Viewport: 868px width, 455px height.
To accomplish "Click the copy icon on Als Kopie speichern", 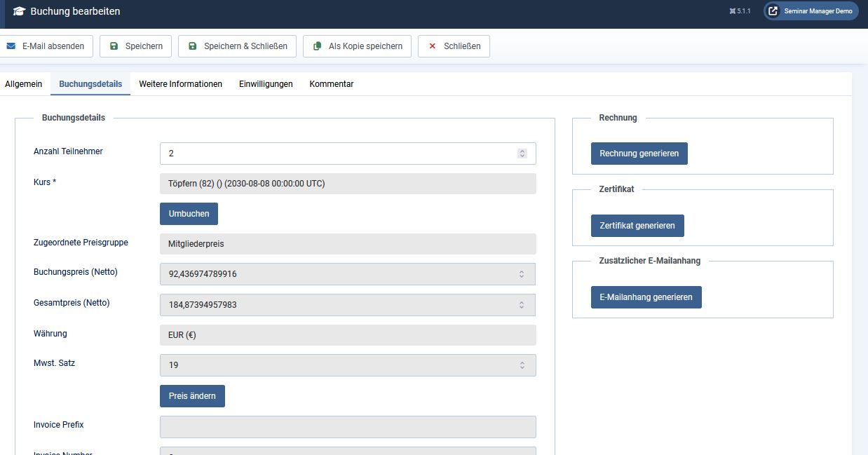I will 317,46.
